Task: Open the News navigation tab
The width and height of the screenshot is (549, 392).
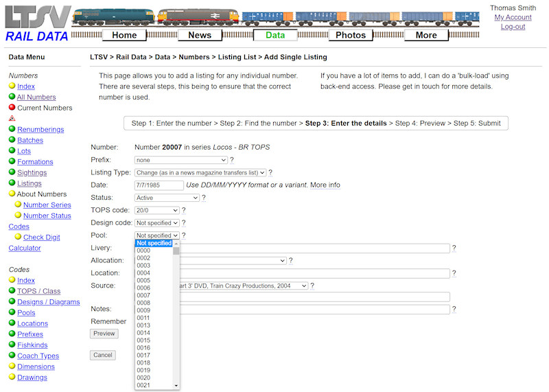Action: pos(200,35)
